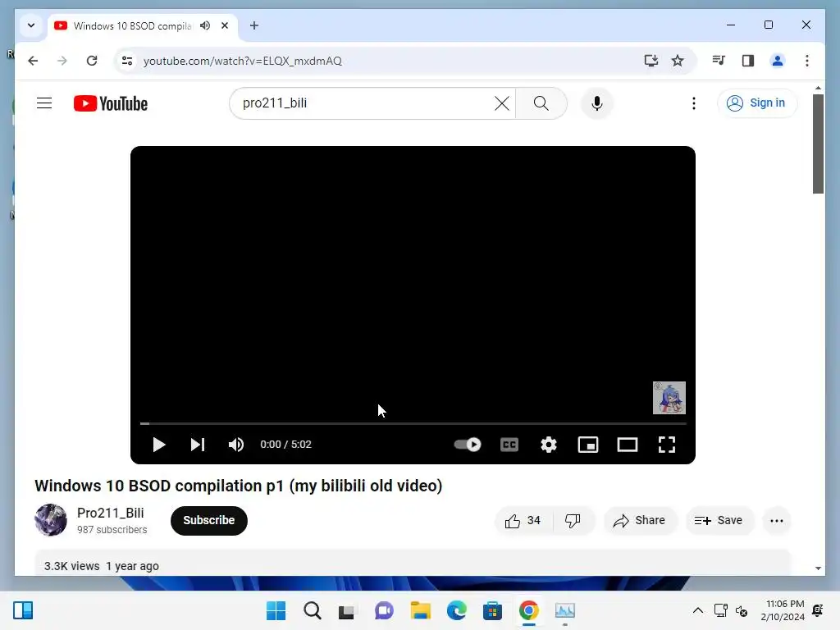This screenshot has height=630, width=840.
Task: Reload the page
Action: pyautogui.click(x=92, y=61)
